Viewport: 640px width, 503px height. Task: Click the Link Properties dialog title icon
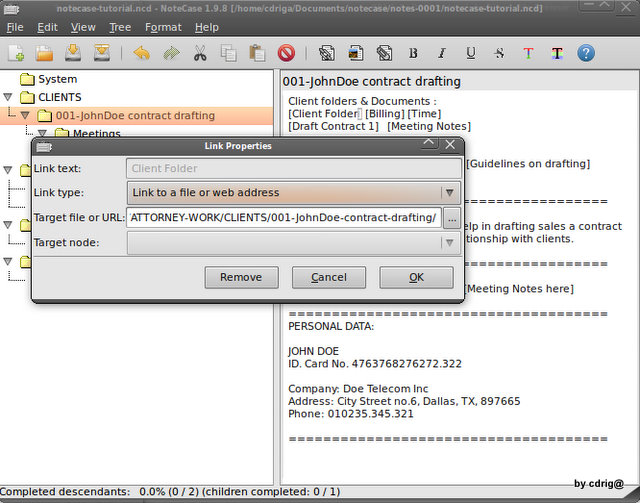44,146
